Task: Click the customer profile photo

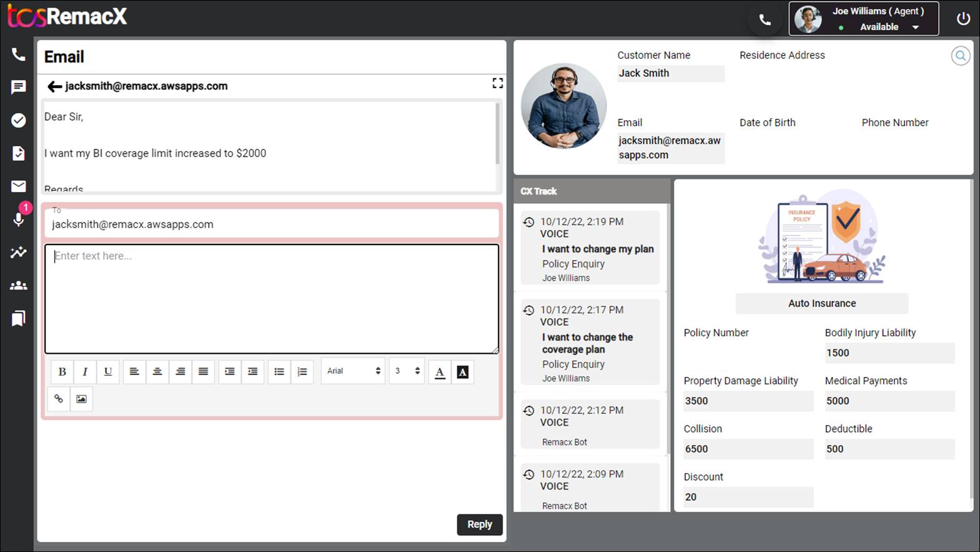Action: [x=563, y=106]
